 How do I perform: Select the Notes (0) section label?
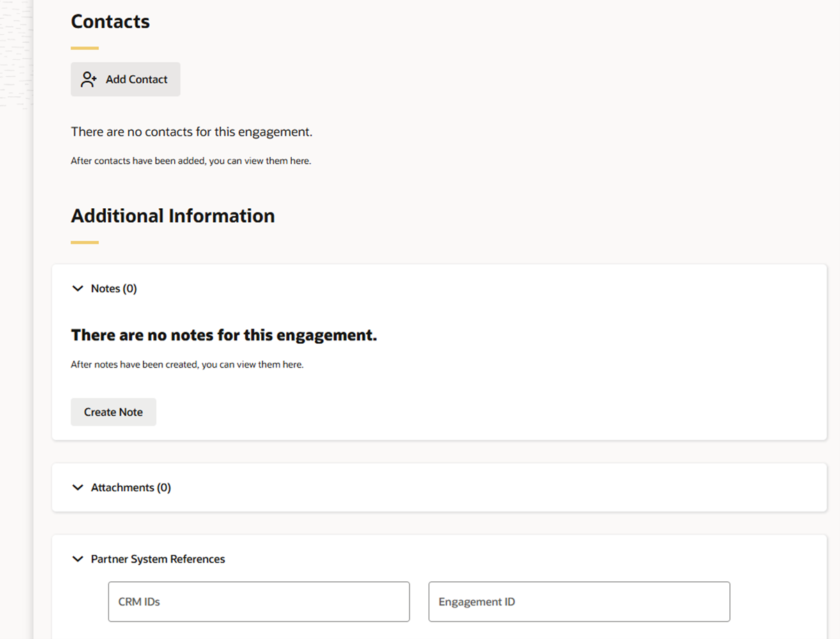point(114,289)
